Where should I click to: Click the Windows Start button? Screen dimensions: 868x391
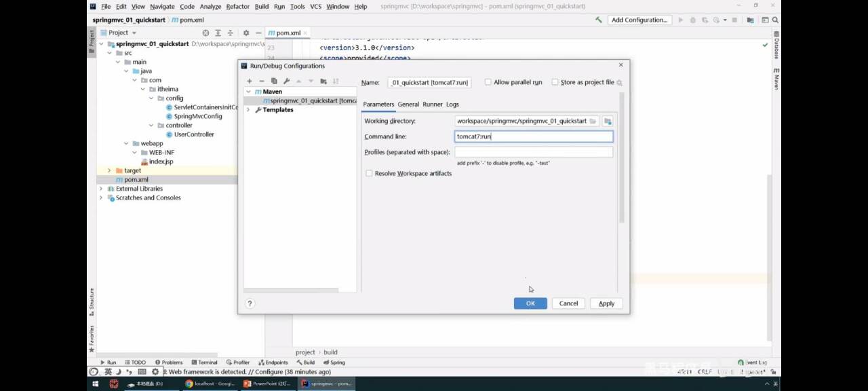[94, 384]
